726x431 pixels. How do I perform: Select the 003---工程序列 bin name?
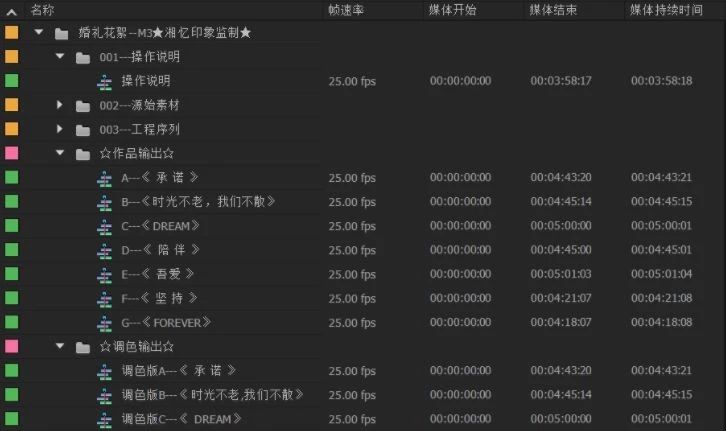coord(139,130)
